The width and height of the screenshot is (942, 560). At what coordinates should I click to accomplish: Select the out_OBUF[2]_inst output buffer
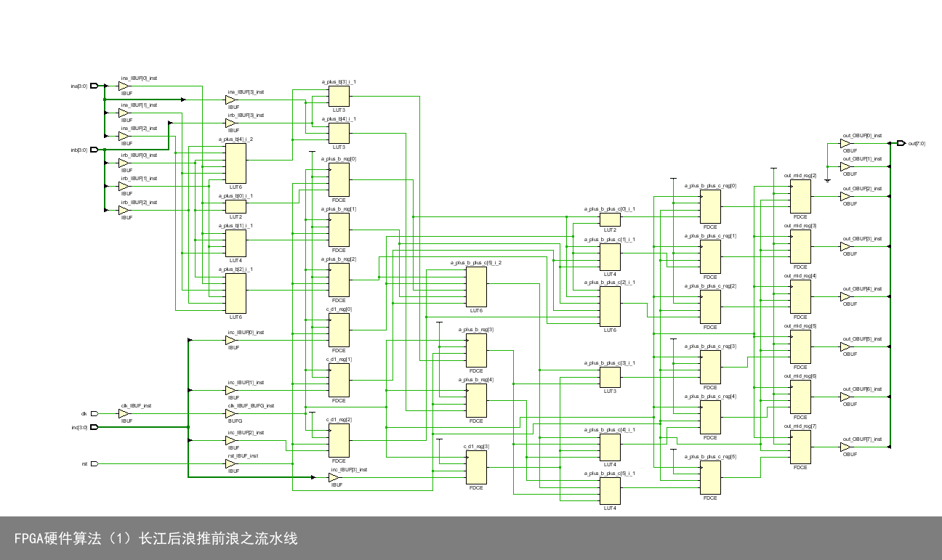coord(845,197)
